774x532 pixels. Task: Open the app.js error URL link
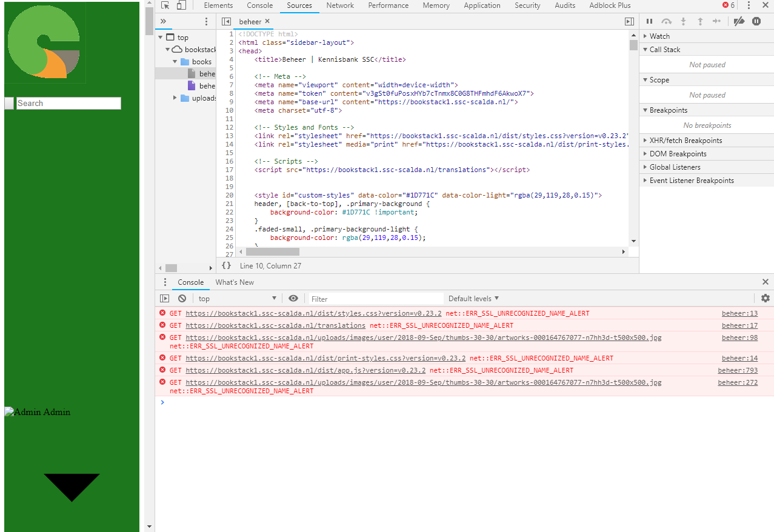click(305, 370)
